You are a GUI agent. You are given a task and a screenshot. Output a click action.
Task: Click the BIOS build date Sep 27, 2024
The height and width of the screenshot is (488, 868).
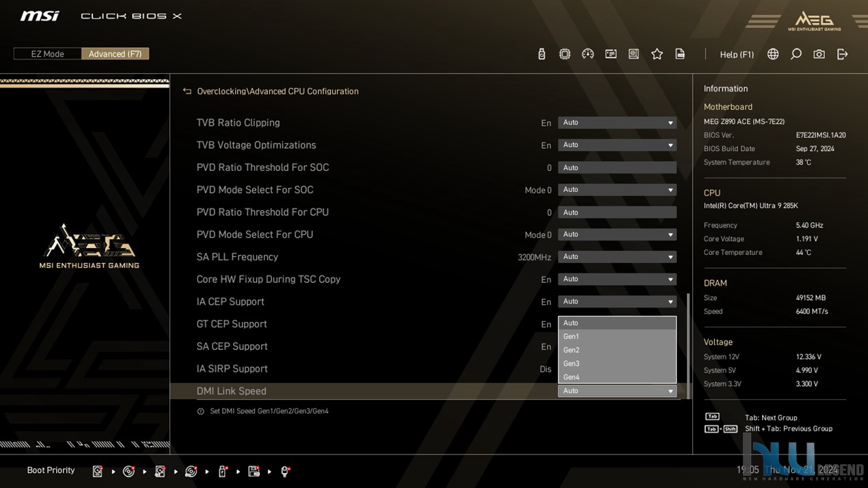click(x=815, y=149)
